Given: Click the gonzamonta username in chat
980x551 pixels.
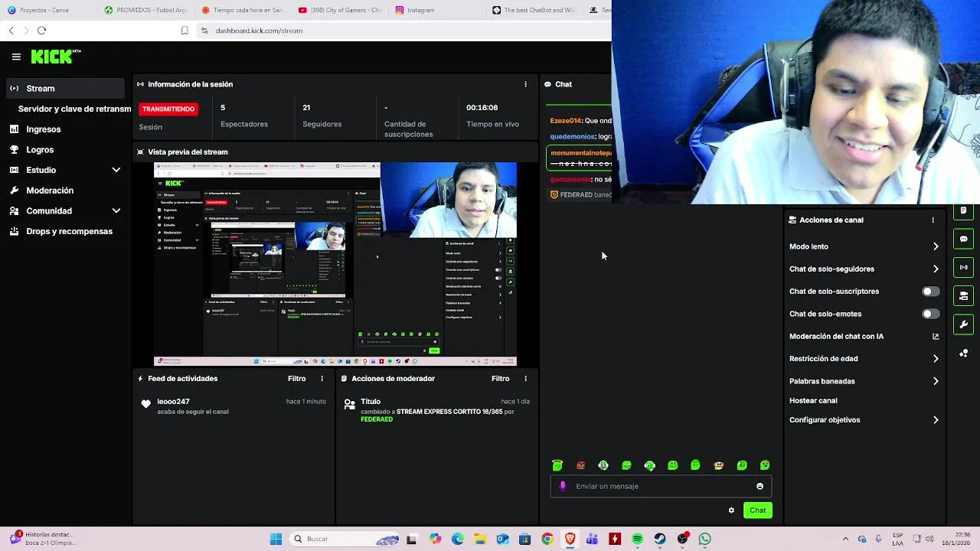Looking at the screenshot, I should coord(570,179).
